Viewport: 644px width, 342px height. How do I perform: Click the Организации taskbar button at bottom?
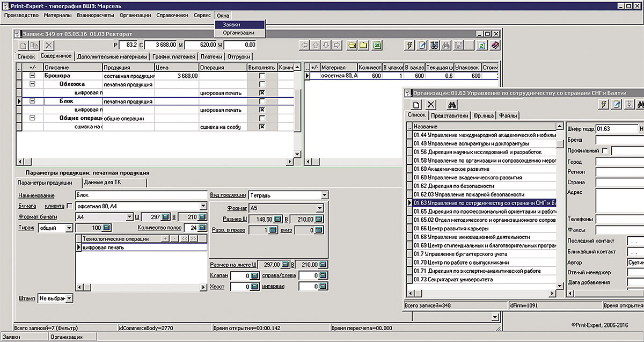[67, 337]
